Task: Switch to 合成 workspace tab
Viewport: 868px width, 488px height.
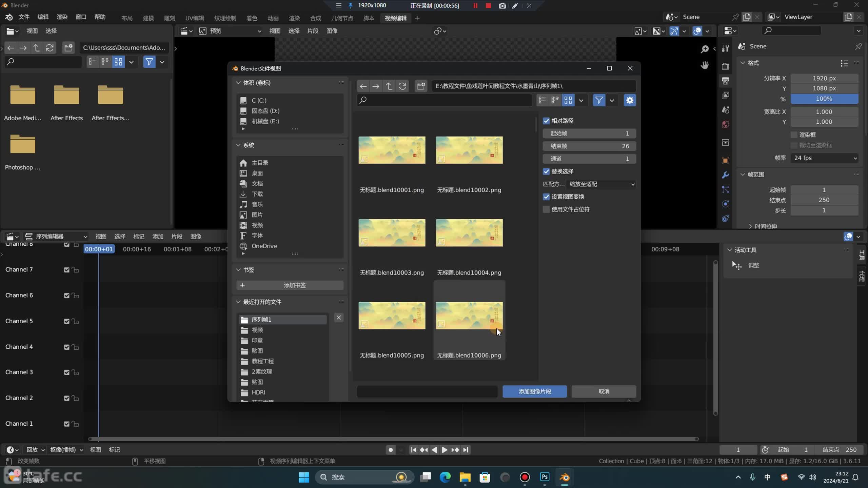Action: [315, 18]
